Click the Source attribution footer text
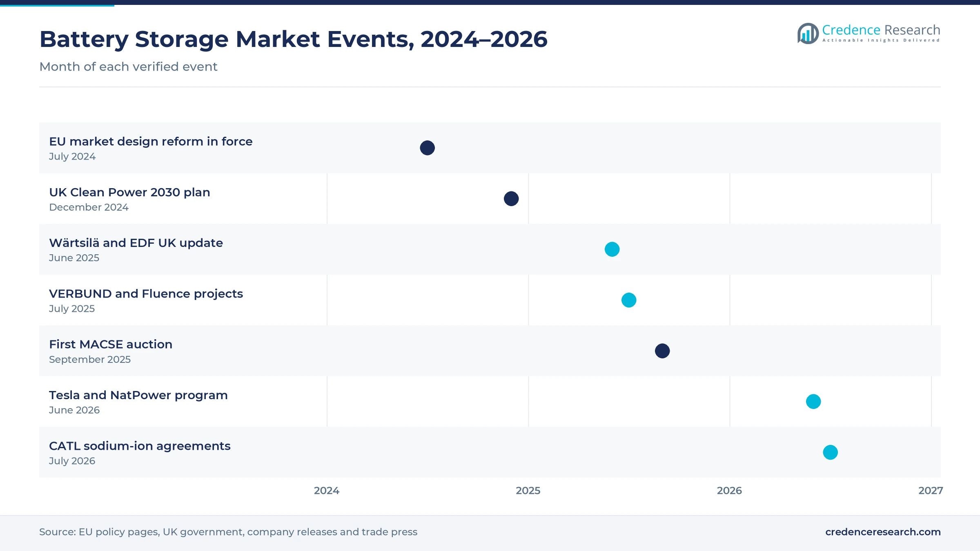 228,532
